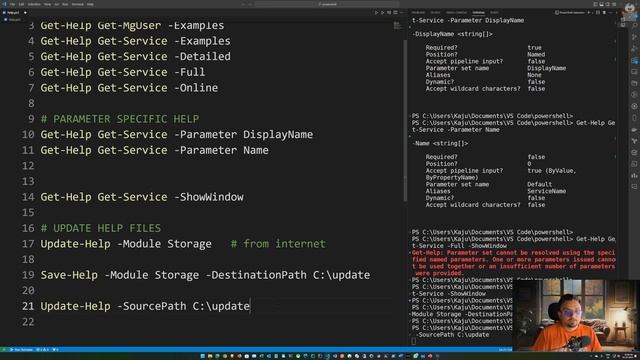The height and width of the screenshot is (360, 640).
Task: Open errors and warnings status item
Action: [x=43, y=349]
